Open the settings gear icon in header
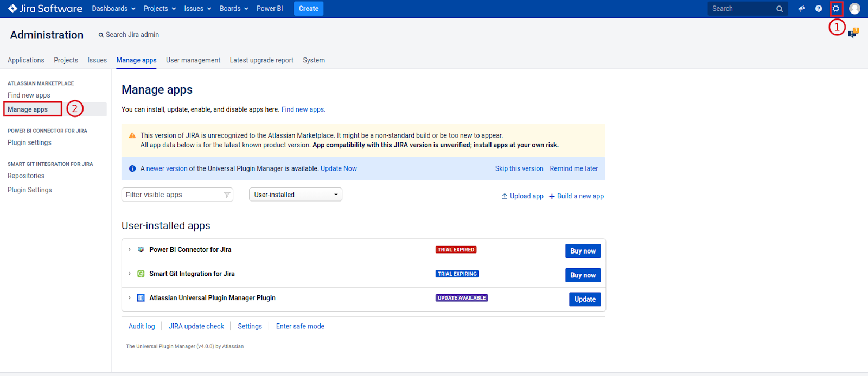The width and height of the screenshot is (868, 376). click(x=835, y=9)
